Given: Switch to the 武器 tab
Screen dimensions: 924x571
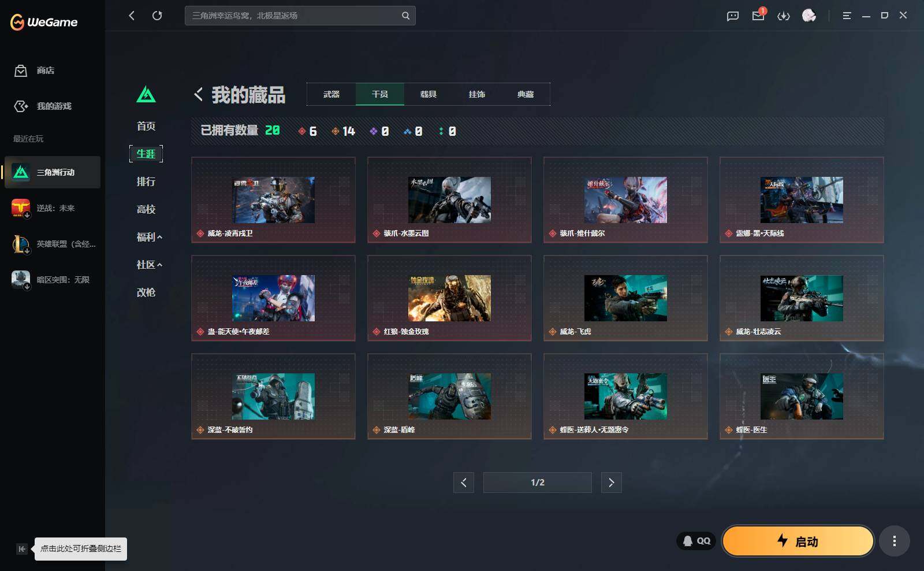Looking at the screenshot, I should pos(331,94).
